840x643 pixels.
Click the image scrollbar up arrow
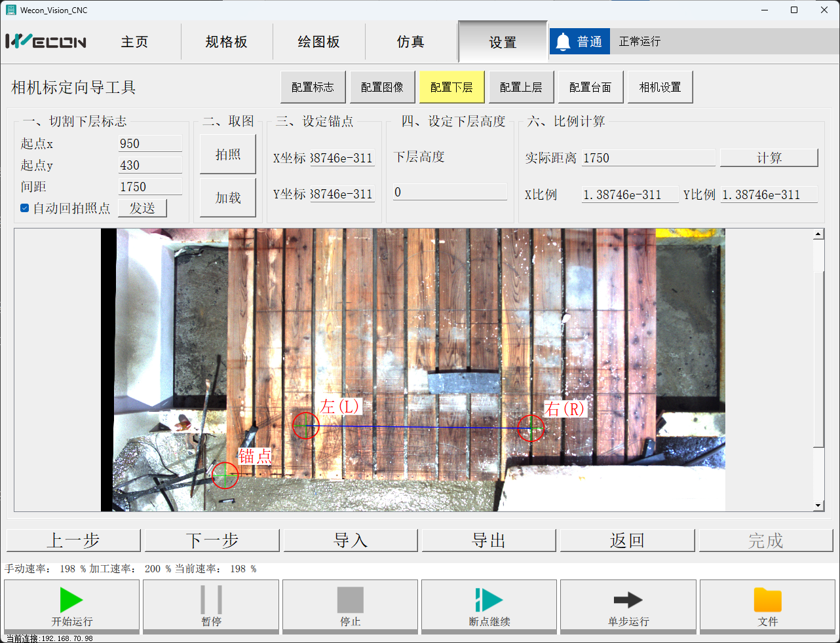coord(818,234)
